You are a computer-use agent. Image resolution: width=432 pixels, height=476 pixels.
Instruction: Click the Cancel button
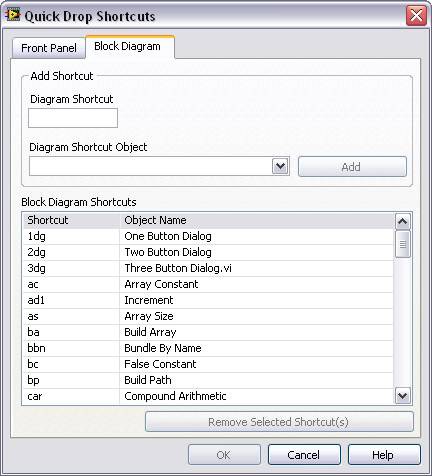[304, 455]
